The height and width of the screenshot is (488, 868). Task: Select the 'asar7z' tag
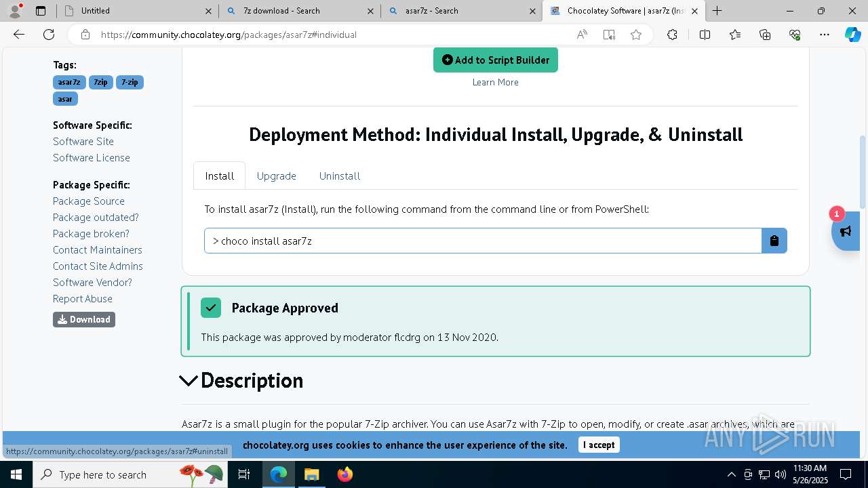[69, 82]
